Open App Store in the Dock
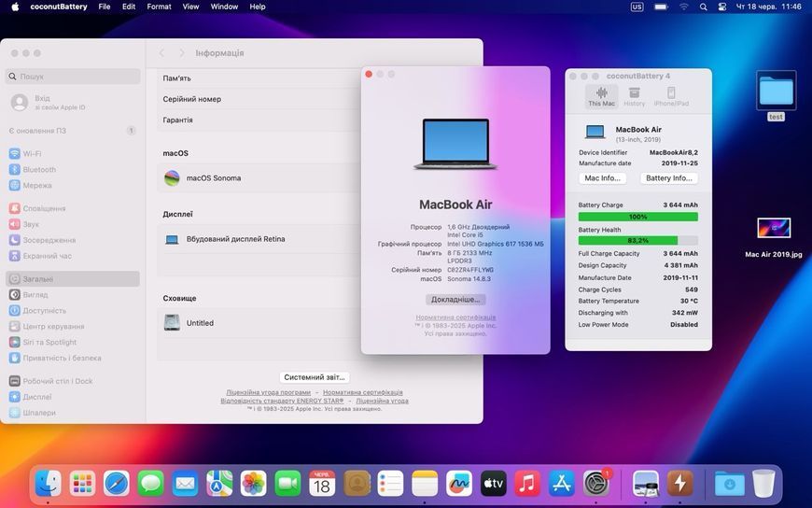 tap(561, 484)
